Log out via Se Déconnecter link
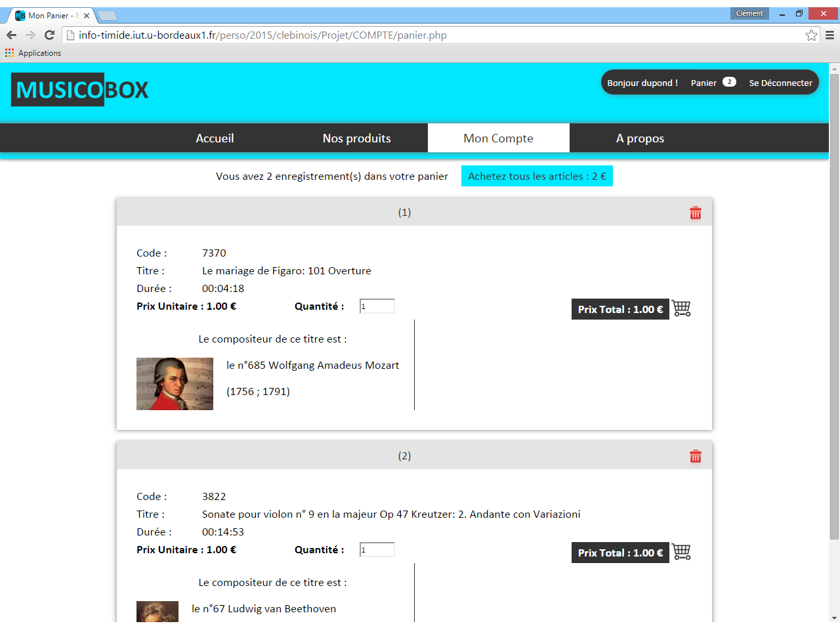 780,83
